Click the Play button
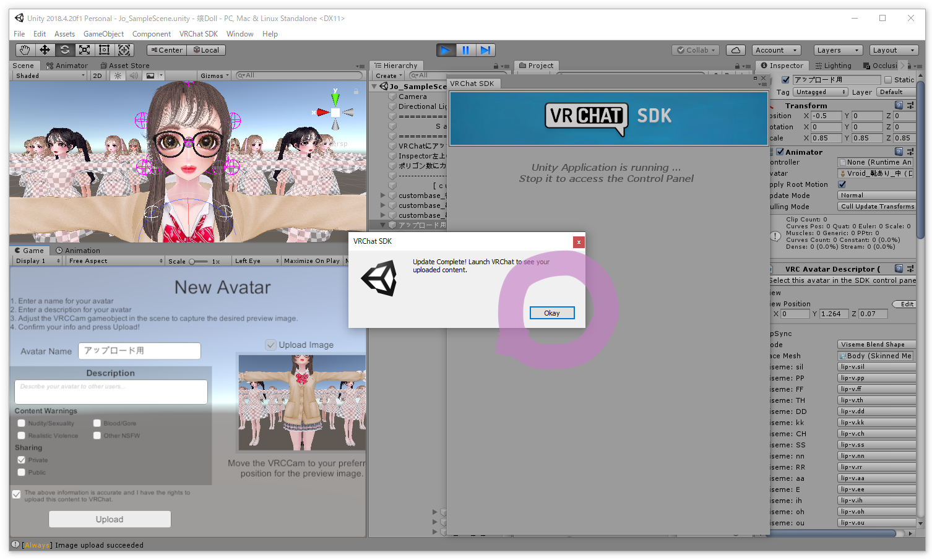The width and height of the screenshot is (932, 560). click(x=446, y=50)
